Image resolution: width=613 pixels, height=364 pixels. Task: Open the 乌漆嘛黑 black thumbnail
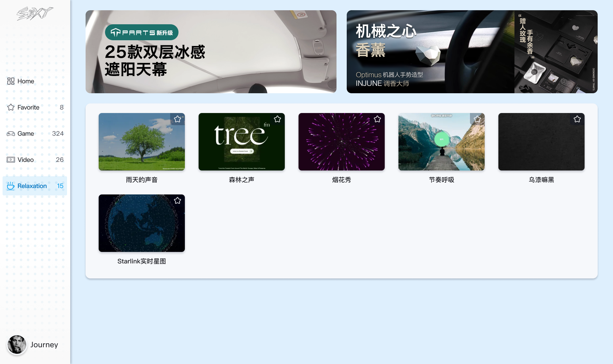coord(541,142)
